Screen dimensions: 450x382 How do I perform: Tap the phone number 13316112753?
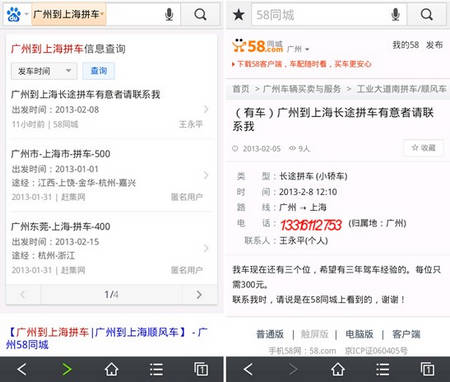coord(311,225)
